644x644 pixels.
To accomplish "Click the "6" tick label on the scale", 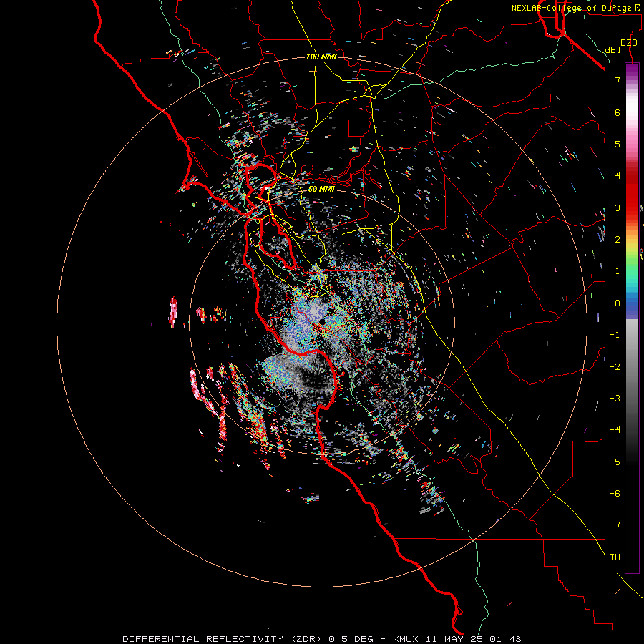I will click(x=618, y=112).
